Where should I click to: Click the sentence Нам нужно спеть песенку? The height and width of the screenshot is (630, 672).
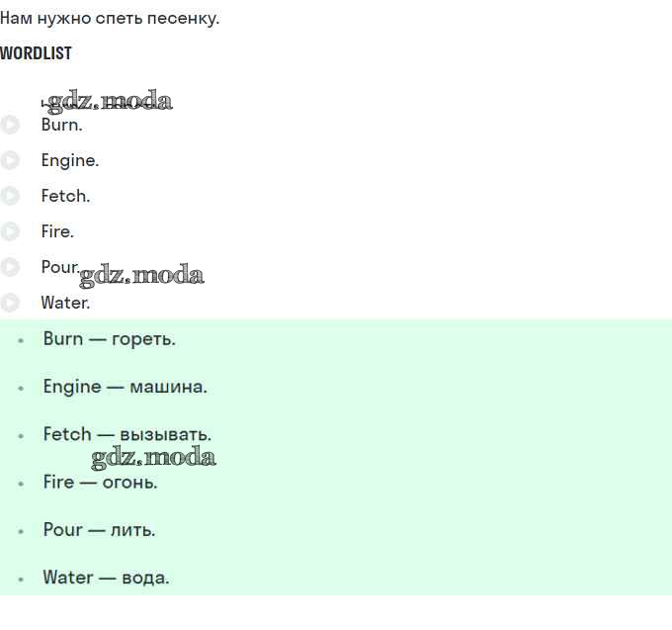click(x=110, y=19)
